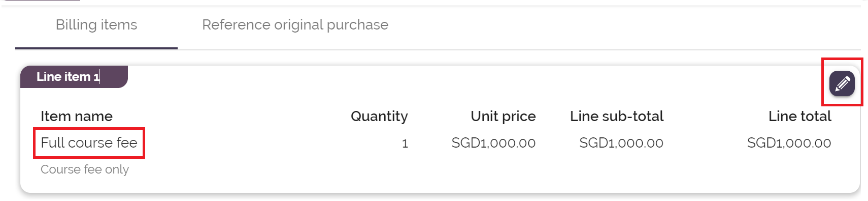This screenshot has width=868, height=201.
Task: Click the Full course fee item name
Action: pos(89,142)
